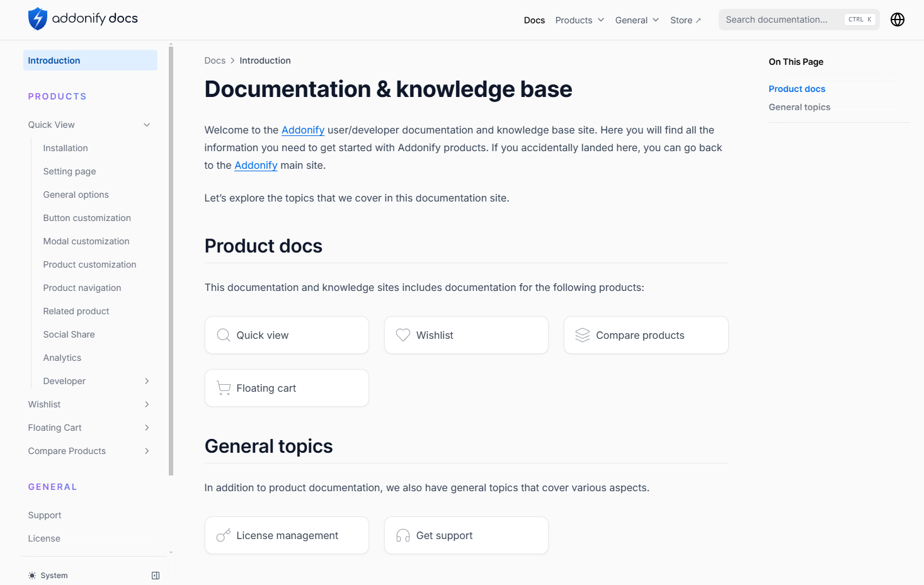Screen dimensions: 924x585
Task: Click the language globe icon
Action: pyautogui.click(x=897, y=19)
